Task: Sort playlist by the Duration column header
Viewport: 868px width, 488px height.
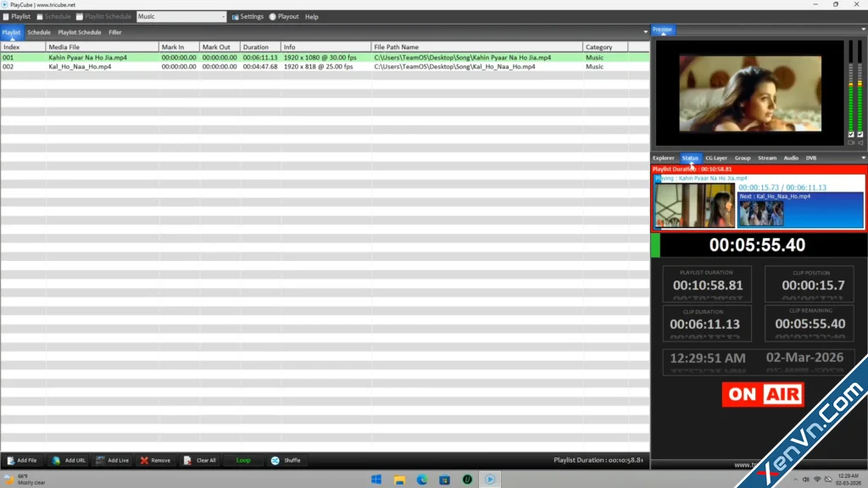Action: 260,47
